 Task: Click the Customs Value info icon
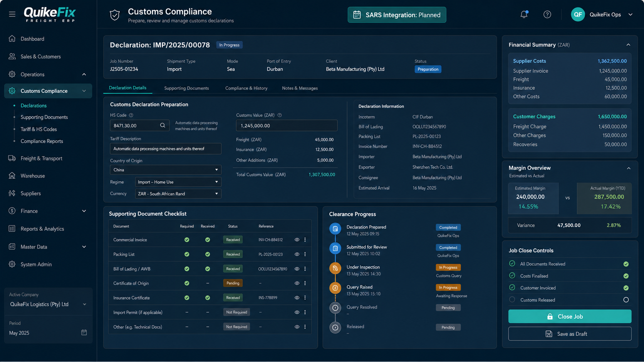pyautogui.click(x=280, y=115)
